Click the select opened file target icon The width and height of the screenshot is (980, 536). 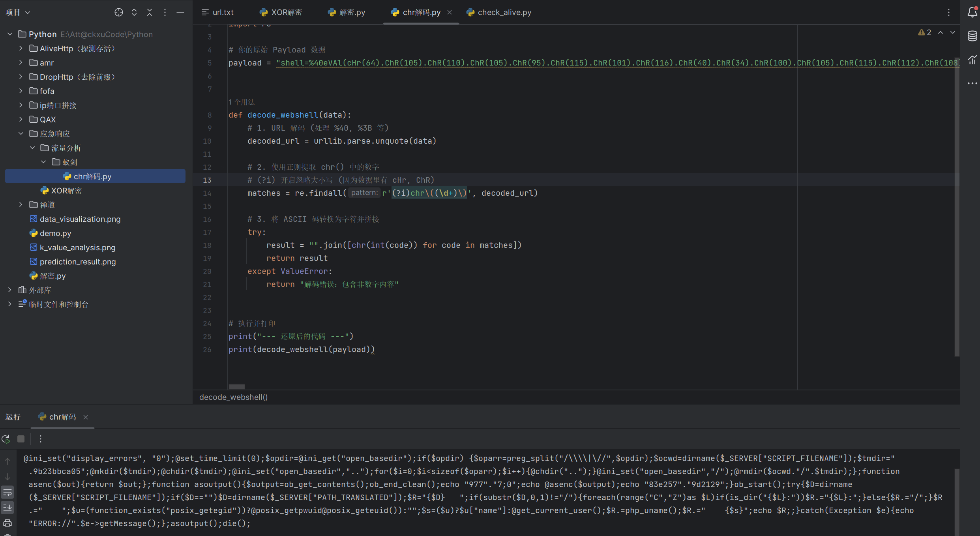(x=118, y=12)
